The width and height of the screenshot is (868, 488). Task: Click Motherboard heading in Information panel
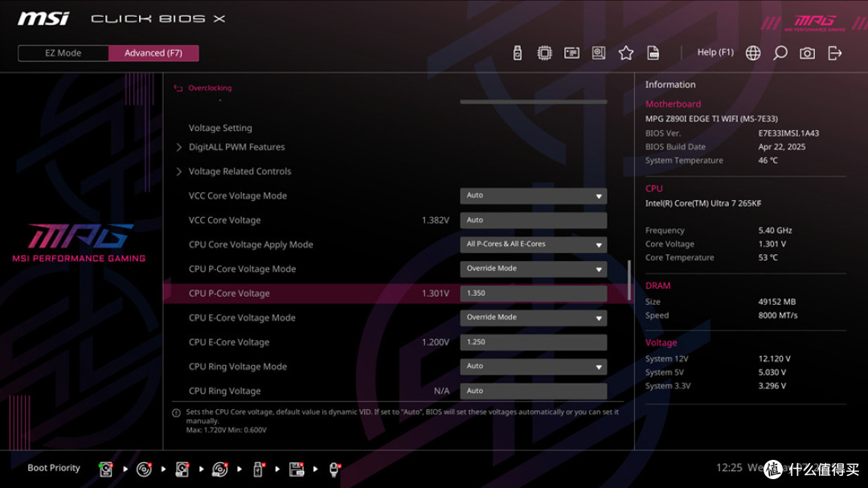point(673,104)
